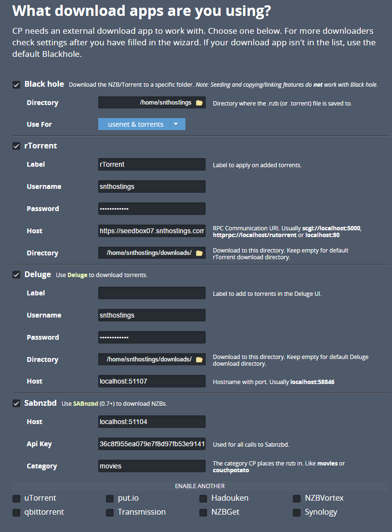Enable the Synology checkbox
The height and width of the screenshot is (532, 392).
click(297, 512)
